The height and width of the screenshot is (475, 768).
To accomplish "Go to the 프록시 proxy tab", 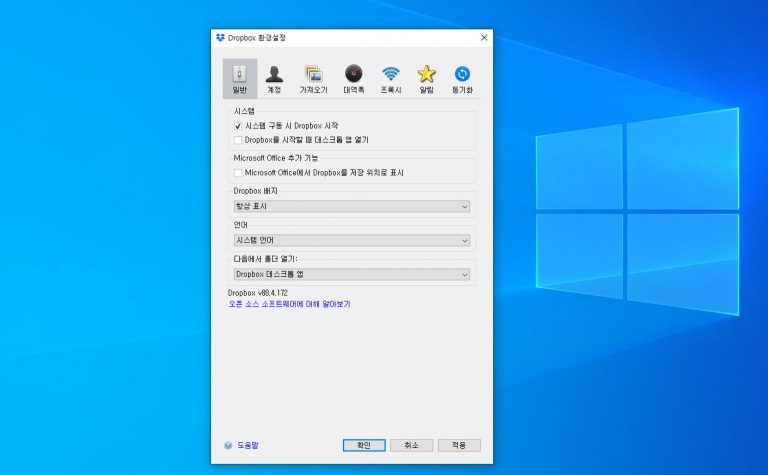I will (x=391, y=79).
